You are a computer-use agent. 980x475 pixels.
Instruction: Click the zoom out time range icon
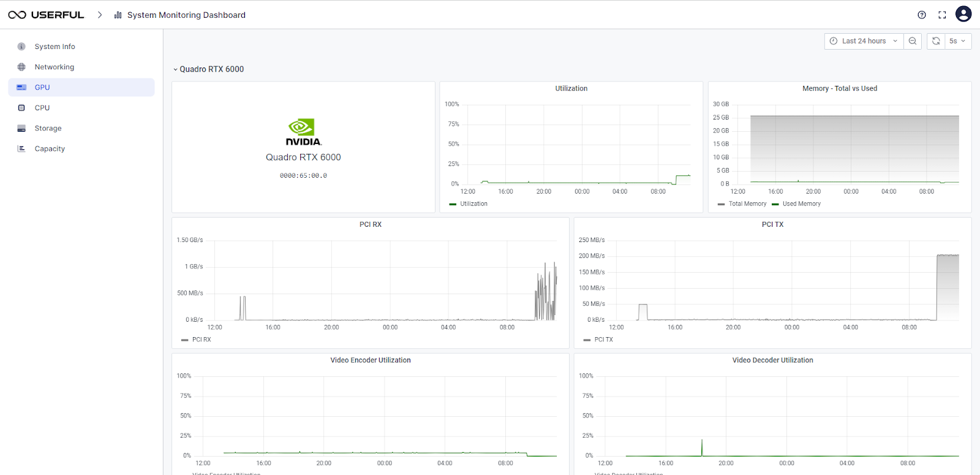pos(913,41)
